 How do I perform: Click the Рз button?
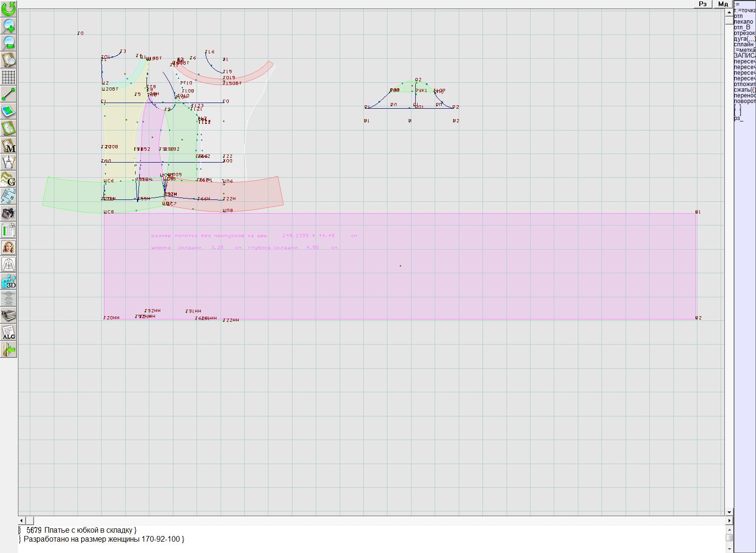pyautogui.click(x=703, y=4)
